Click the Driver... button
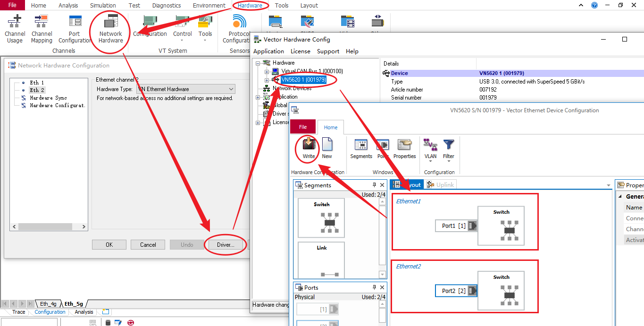644x326 pixels. [226, 244]
